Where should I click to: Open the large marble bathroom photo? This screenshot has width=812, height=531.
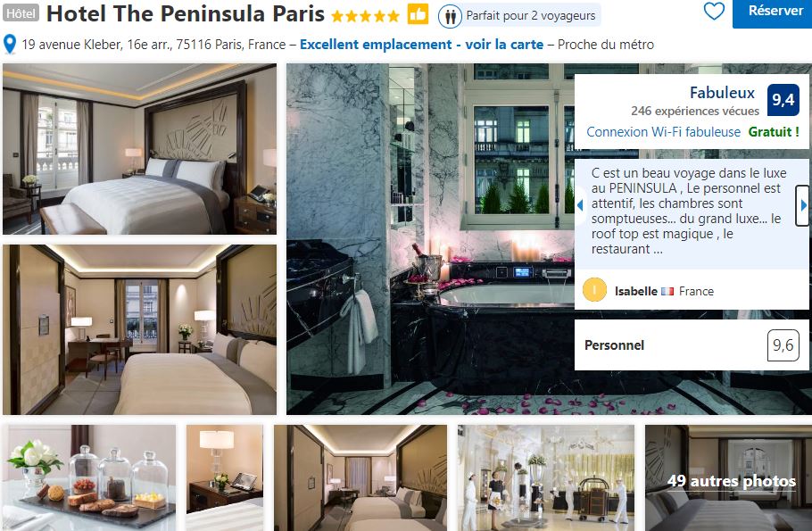pos(430,239)
